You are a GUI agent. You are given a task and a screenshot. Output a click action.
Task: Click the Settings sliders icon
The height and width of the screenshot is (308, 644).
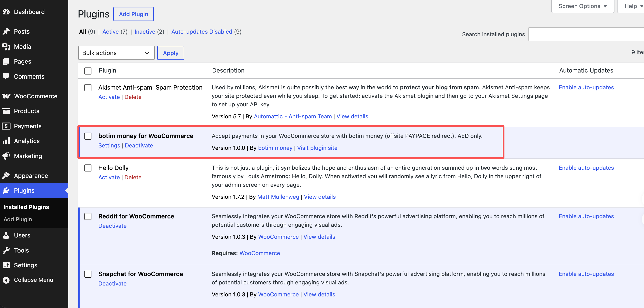click(6, 265)
